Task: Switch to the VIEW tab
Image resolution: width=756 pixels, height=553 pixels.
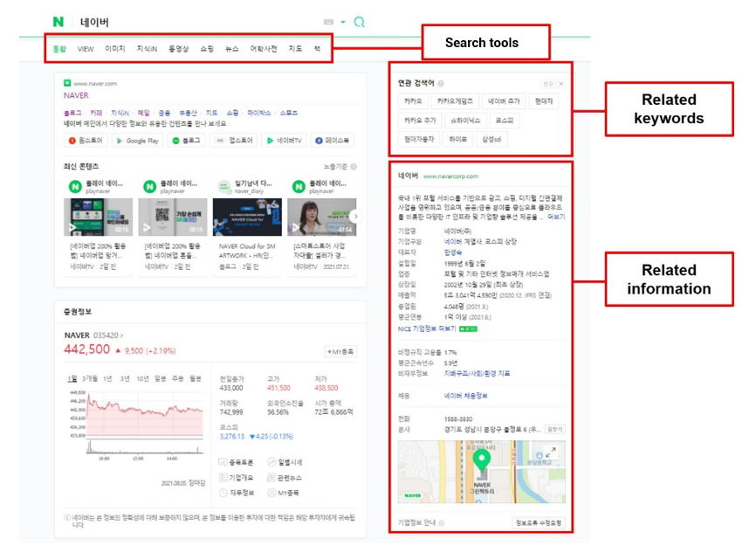Action: (86, 49)
